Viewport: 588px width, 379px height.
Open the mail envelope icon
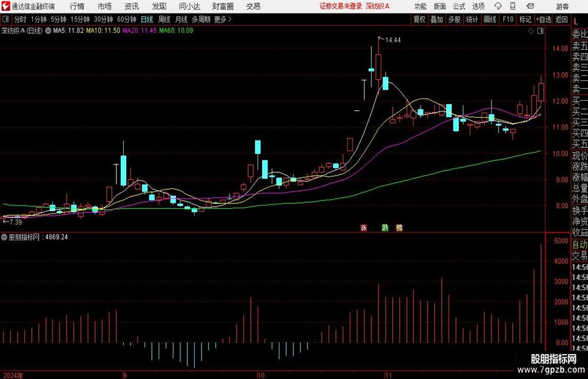530,6
